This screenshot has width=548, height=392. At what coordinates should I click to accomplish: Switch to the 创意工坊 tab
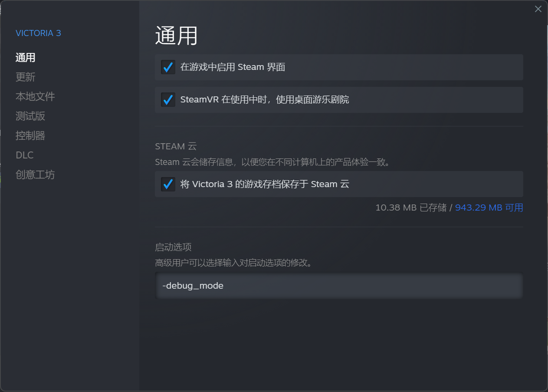pyautogui.click(x=35, y=175)
